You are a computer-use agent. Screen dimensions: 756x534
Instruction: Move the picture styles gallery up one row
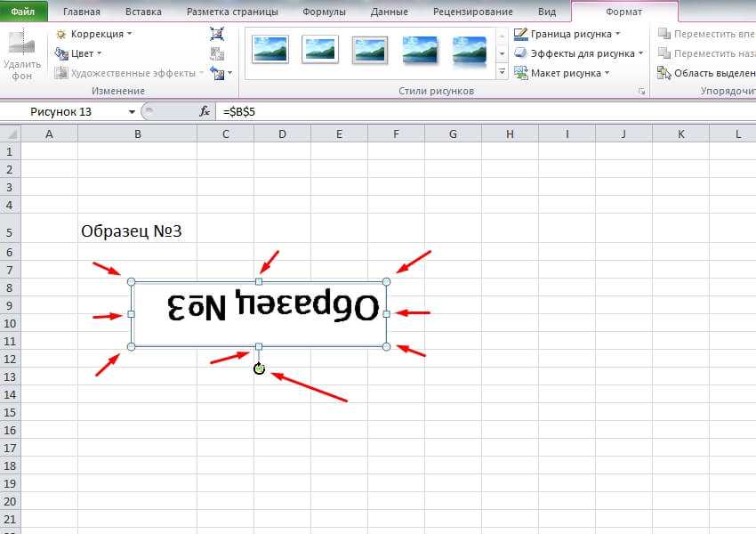click(502, 36)
